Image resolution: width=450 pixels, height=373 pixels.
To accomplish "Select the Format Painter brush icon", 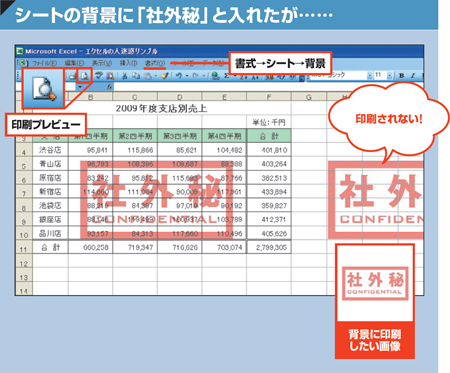I will click(x=165, y=76).
